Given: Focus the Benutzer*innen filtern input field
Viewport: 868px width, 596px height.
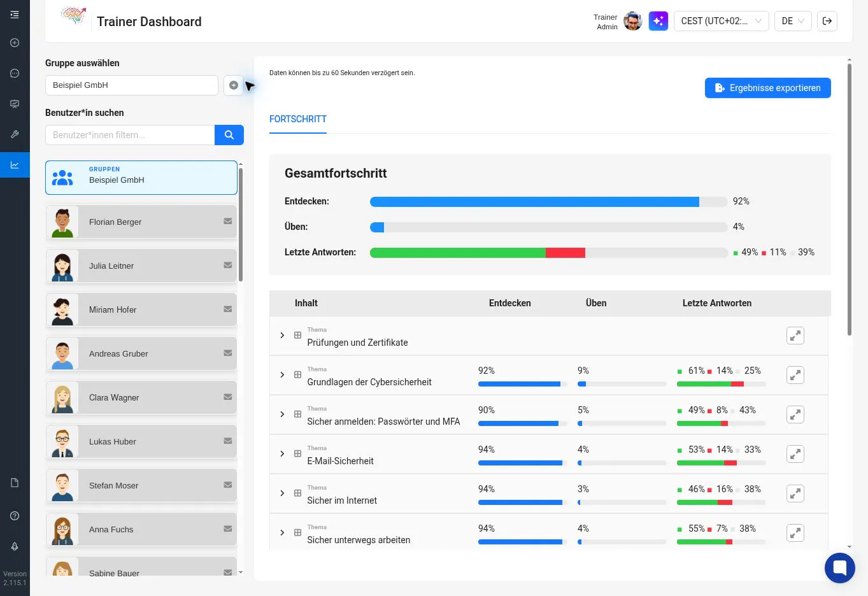Looking at the screenshot, I should (130, 135).
